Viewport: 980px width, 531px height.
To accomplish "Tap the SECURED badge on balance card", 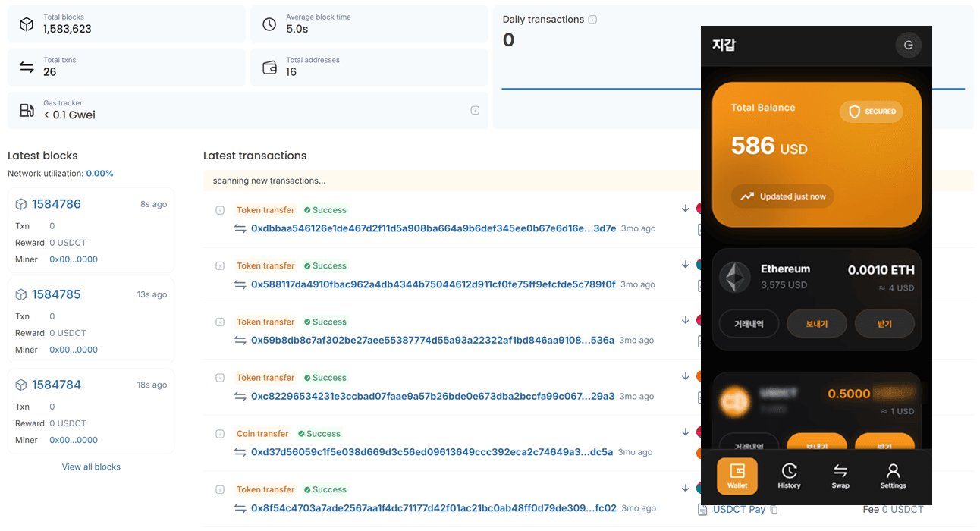I will [x=872, y=112].
